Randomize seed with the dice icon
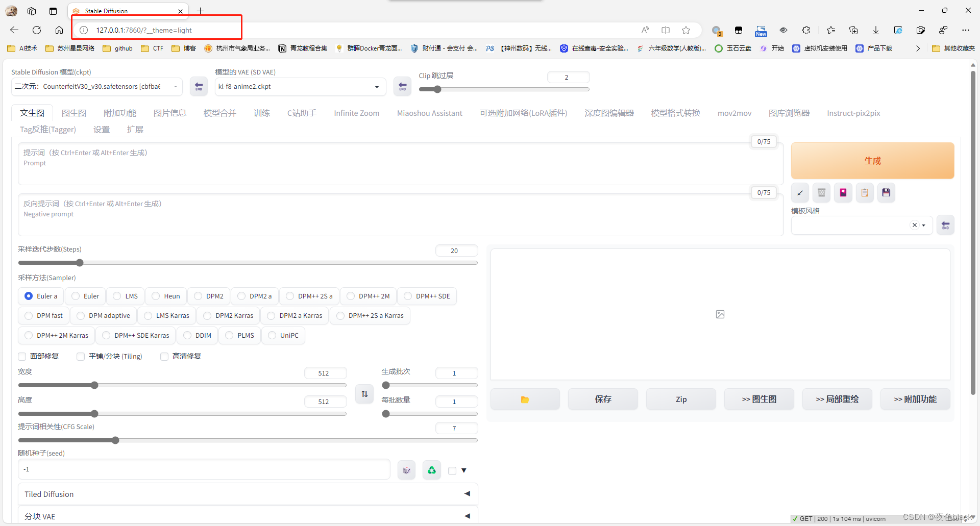 [406, 470]
